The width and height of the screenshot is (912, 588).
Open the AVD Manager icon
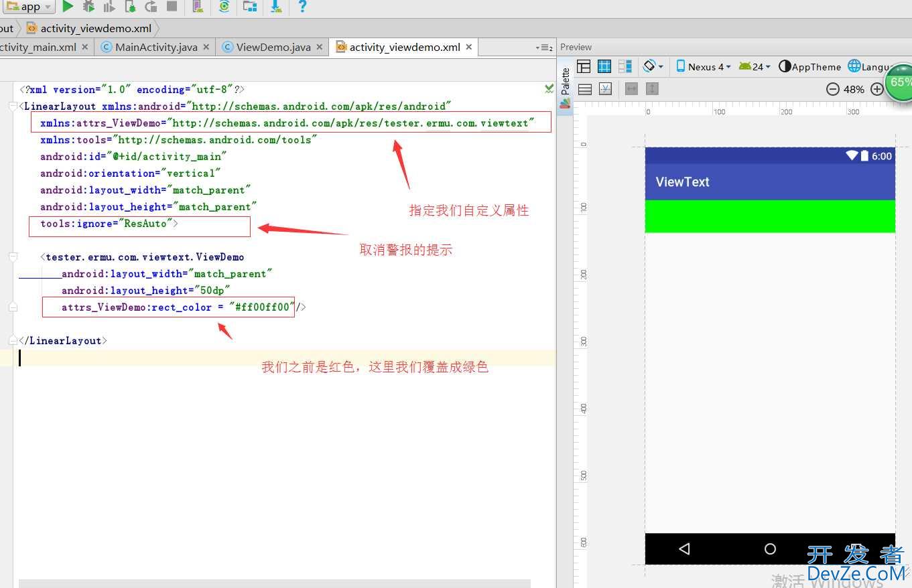(197, 7)
